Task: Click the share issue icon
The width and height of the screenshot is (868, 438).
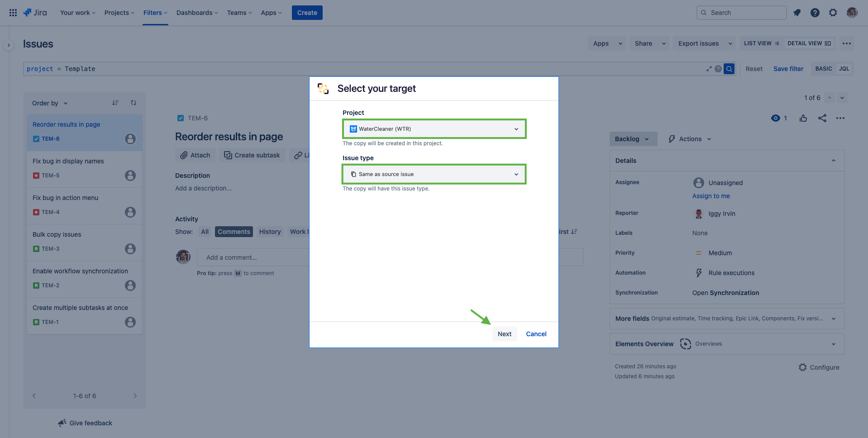Action: (x=822, y=118)
